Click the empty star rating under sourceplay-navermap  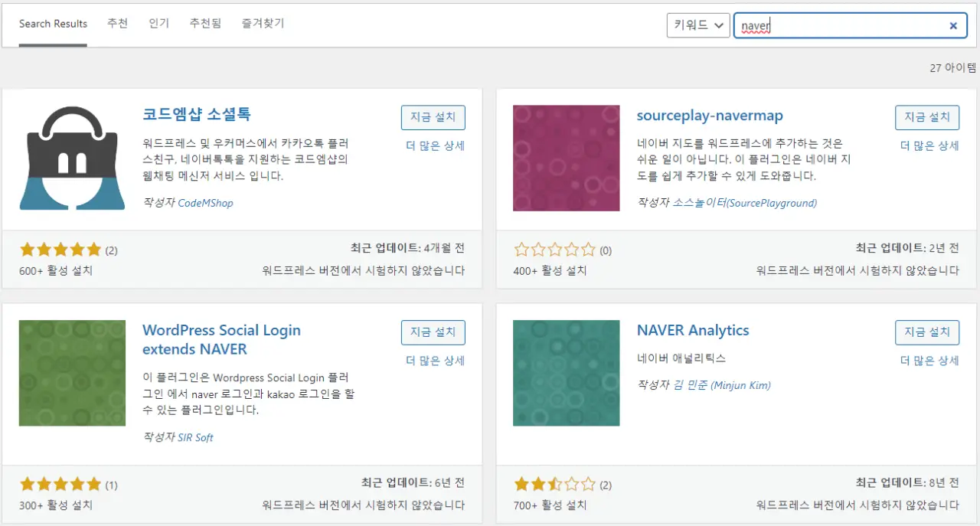tap(554, 249)
